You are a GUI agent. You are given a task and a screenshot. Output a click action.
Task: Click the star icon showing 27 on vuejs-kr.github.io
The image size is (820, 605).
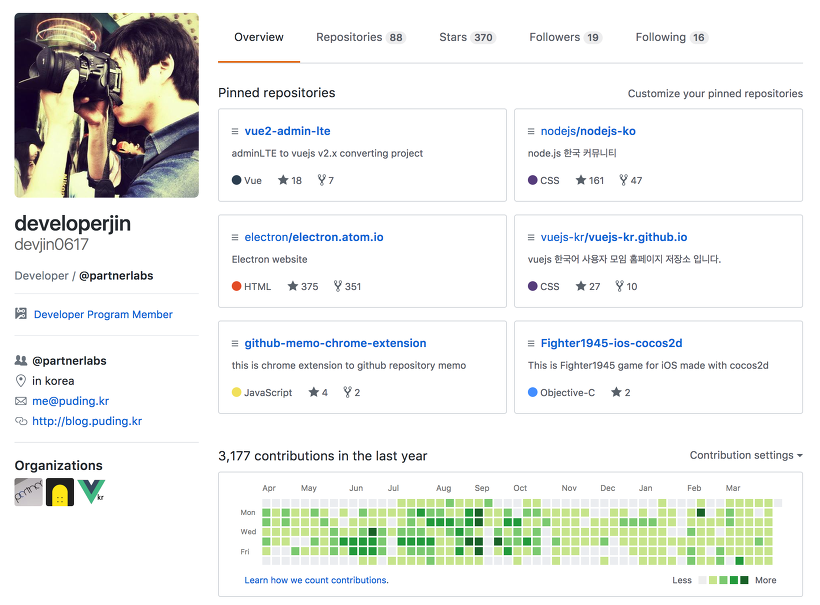click(x=580, y=286)
